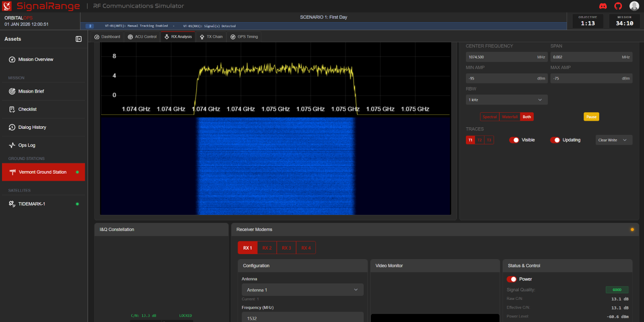The image size is (644, 322).
Task: Click the Discord icon in the header
Action: (x=603, y=6)
